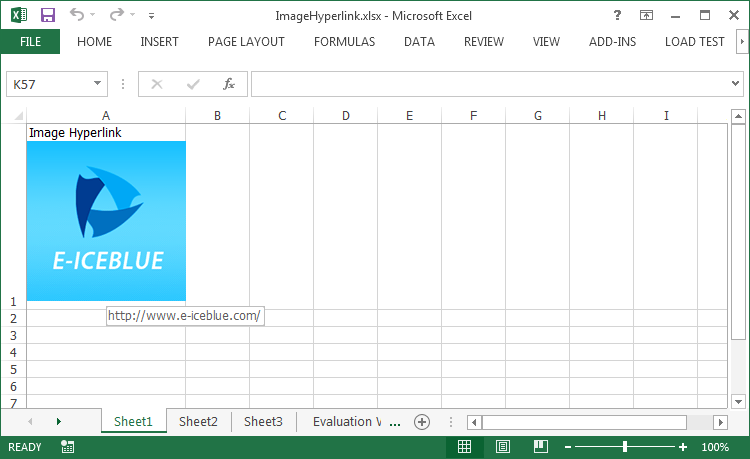Viewport: 750px width, 459px height.
Task: Open the undo history dropdown arrow
Action: [x=93, y=15]
